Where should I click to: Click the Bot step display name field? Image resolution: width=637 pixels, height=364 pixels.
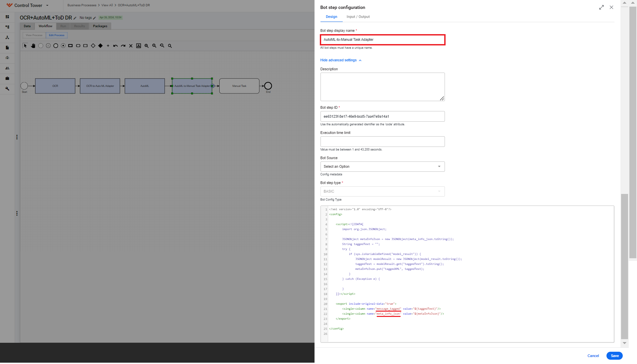pos(382,39)
